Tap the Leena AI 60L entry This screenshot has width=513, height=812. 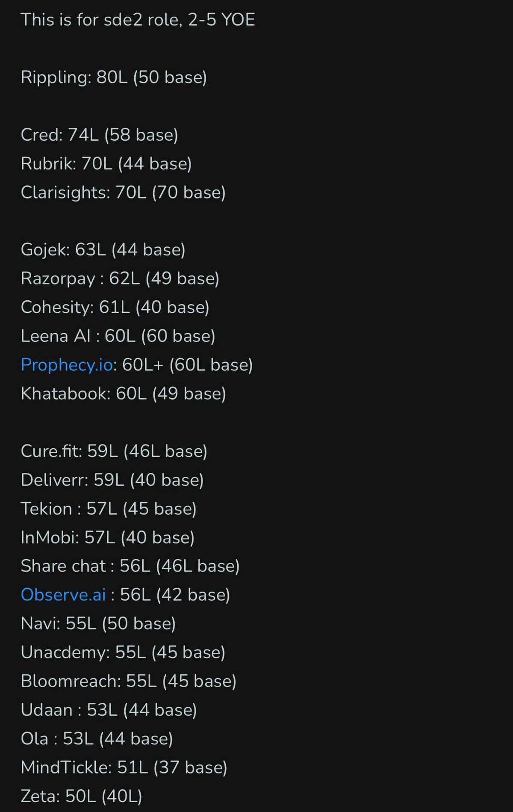point(118,336)
